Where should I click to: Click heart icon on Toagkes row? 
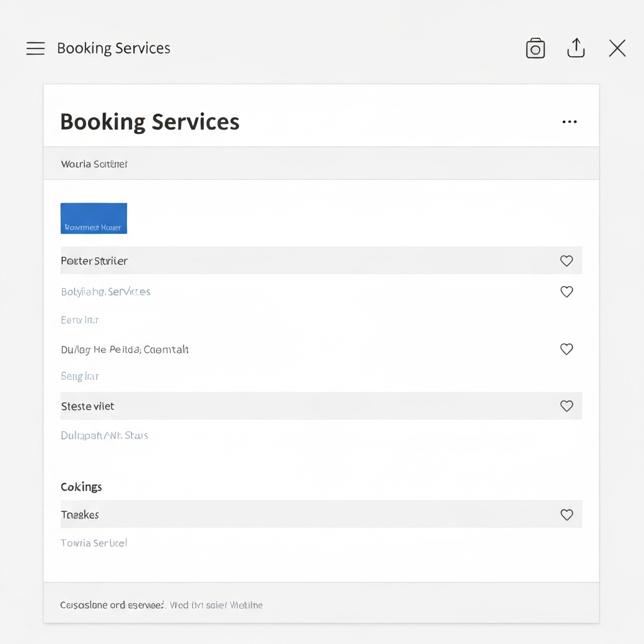[567, 514]
